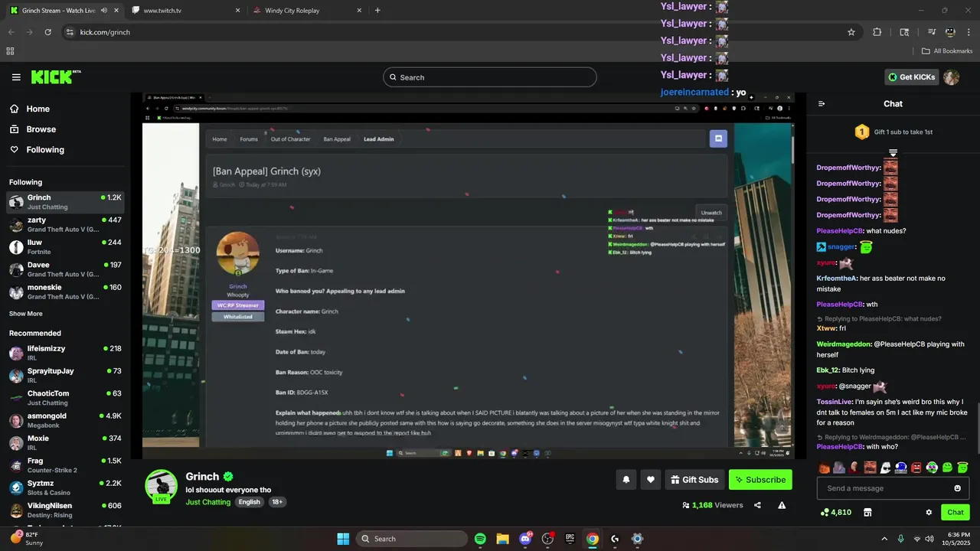Click the user profile avatar in Kick header
This screenshot has width=980, height=551.
pyautogui.click(x=952, y=77)
